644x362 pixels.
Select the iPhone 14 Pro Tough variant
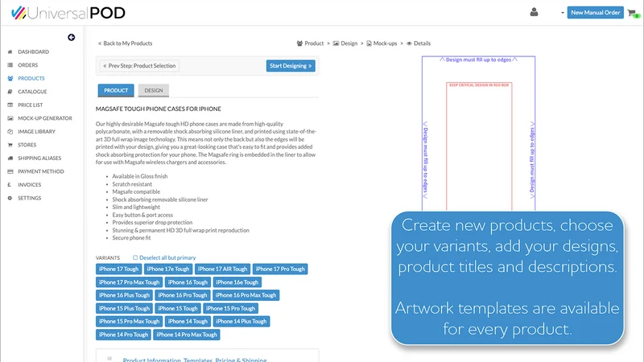pos(123,335)
